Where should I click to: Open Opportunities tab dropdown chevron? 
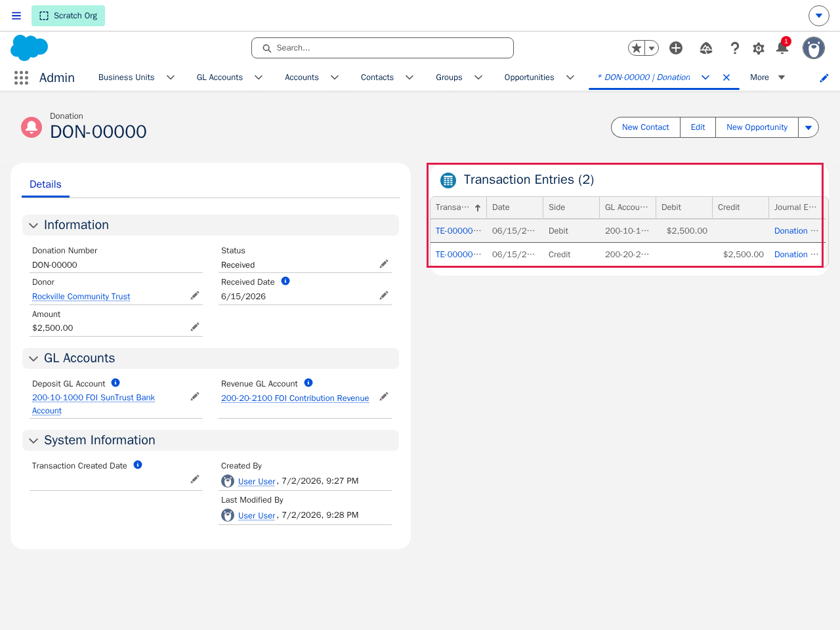tap(570, 77)
